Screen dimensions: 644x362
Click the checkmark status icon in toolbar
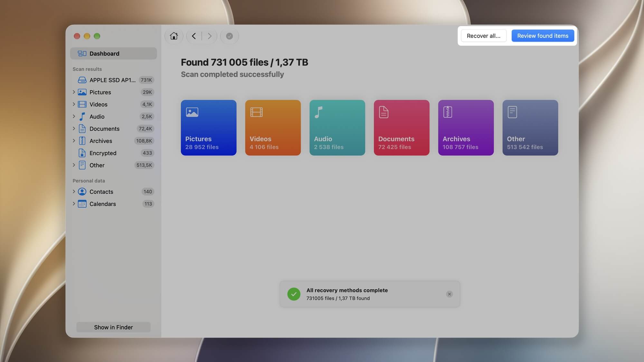tap(229, 36)
